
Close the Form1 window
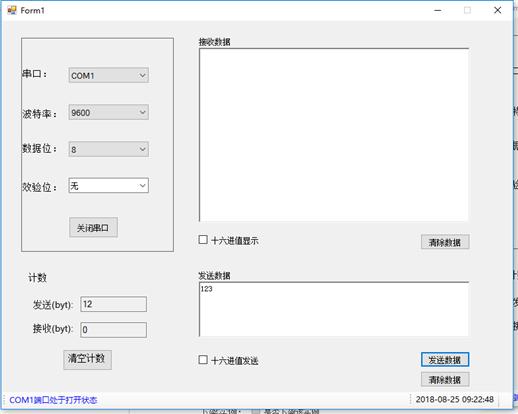click(497, 10)
